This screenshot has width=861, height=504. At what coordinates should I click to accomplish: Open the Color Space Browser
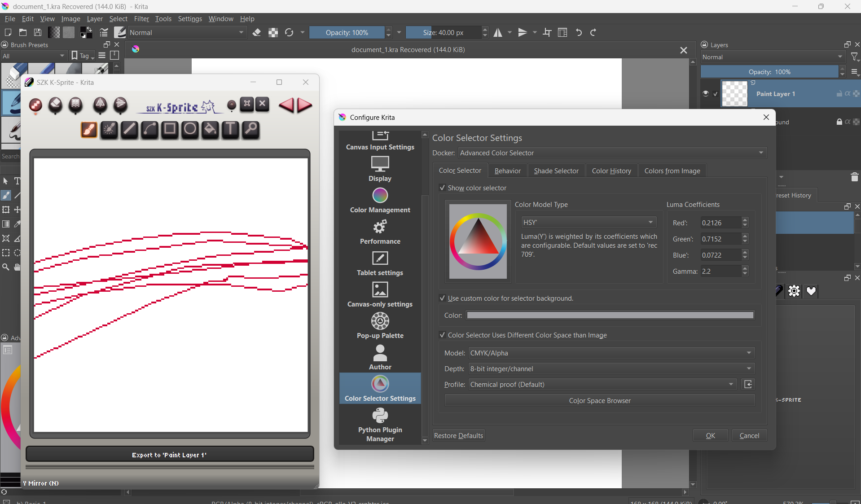(x=600, y=400)
